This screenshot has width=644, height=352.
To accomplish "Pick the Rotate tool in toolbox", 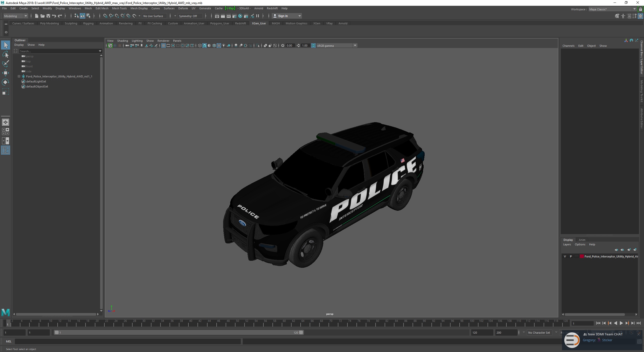I will (x=6, y=82).
